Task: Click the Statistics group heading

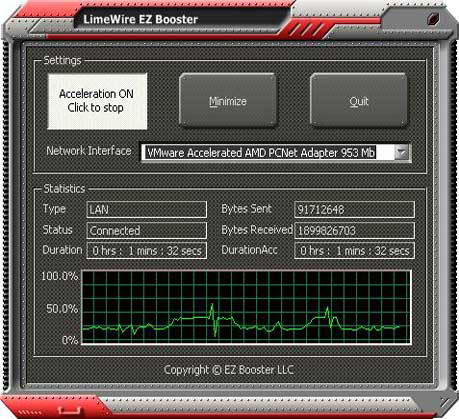Action: click(x=64, y=189)
